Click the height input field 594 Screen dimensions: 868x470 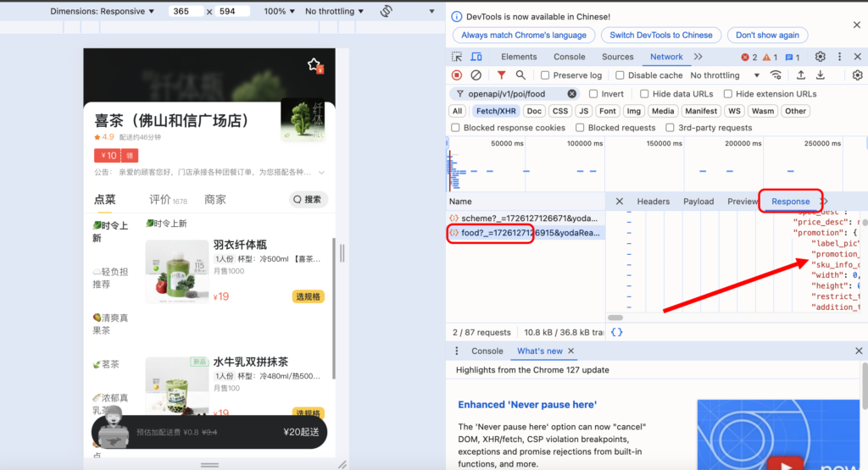point(232,11)
